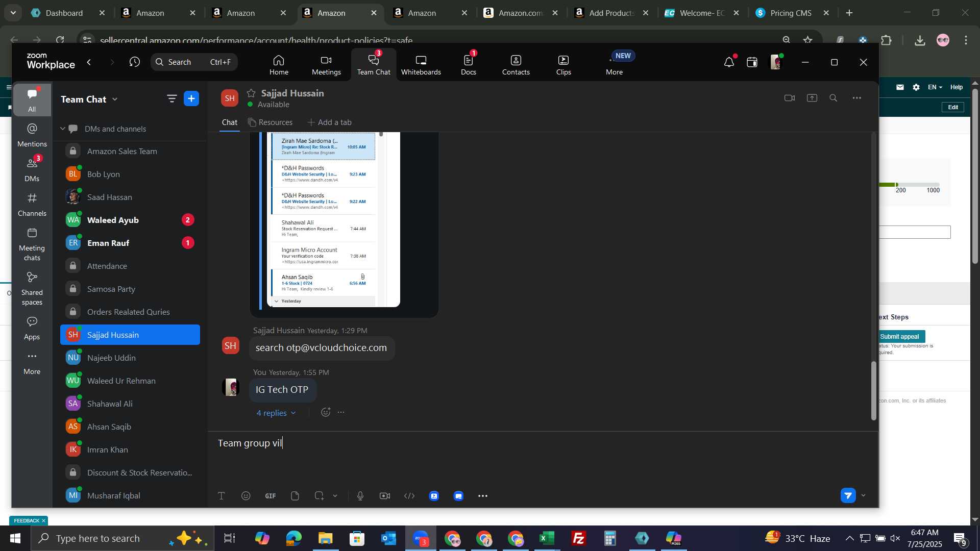Open Mentions in sidebar
980x551 pixels.
point(32,135)
